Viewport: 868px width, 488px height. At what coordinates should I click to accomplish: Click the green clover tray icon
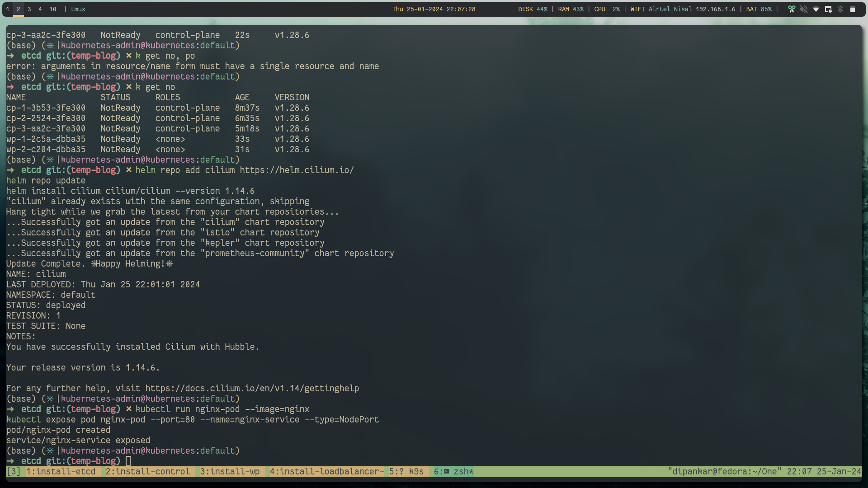[x=791, y=9]
